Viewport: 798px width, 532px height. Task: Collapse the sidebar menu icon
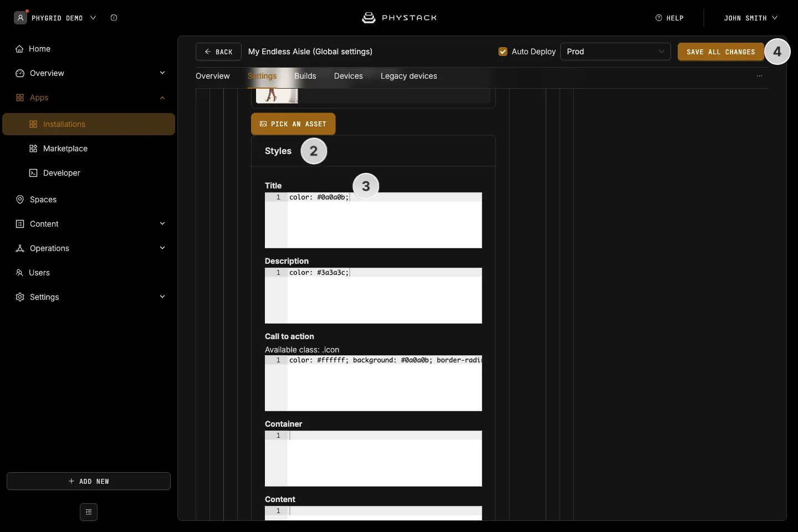point(89,512)
